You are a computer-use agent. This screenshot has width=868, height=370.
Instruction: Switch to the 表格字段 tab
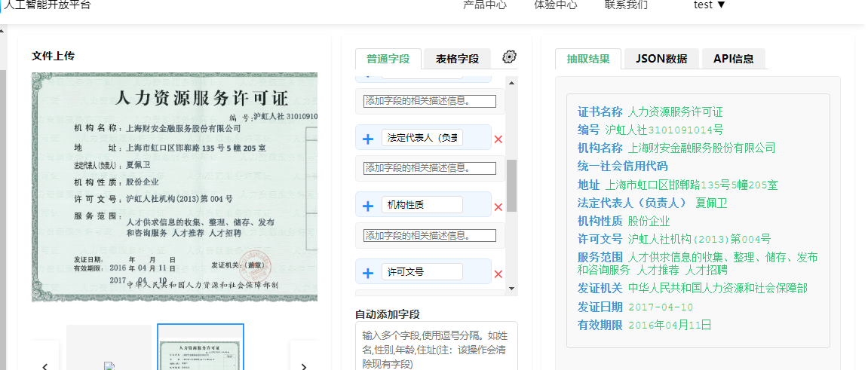coord(457,59)
